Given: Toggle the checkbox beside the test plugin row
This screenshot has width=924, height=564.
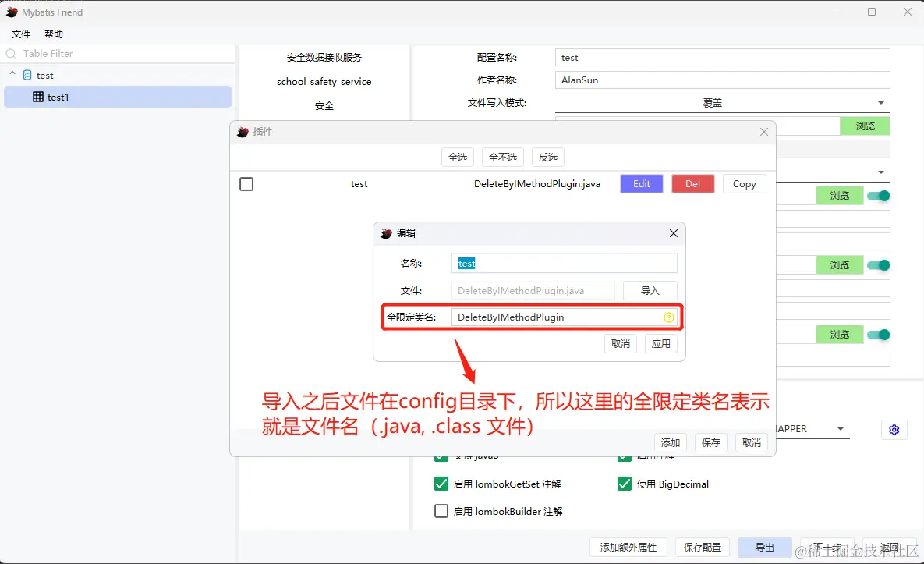Looking at the screenshot, I should click(246, 183).
